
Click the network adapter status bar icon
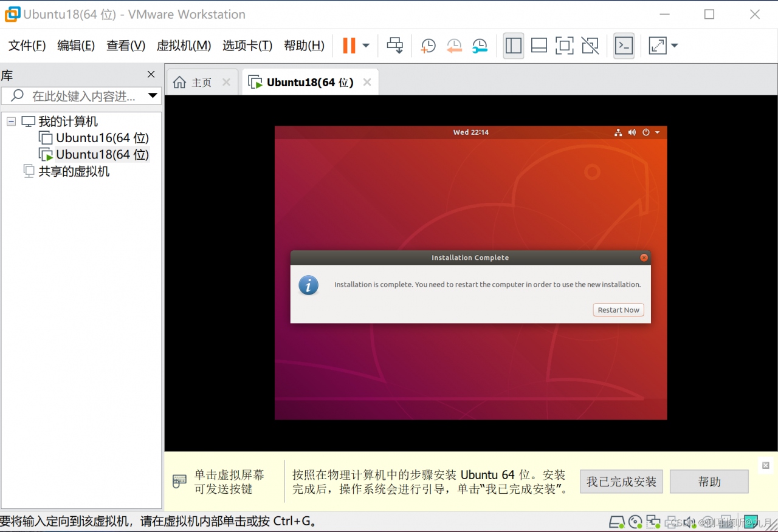(653, 522)
